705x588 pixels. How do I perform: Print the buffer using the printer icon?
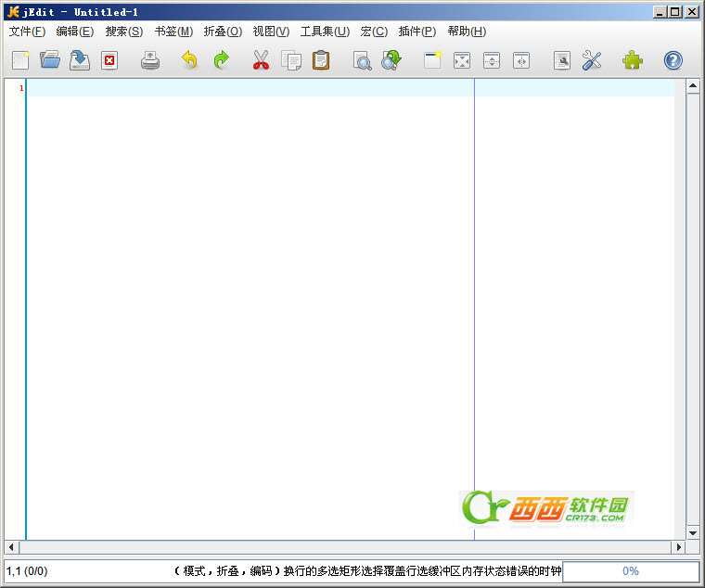point(150,60)
